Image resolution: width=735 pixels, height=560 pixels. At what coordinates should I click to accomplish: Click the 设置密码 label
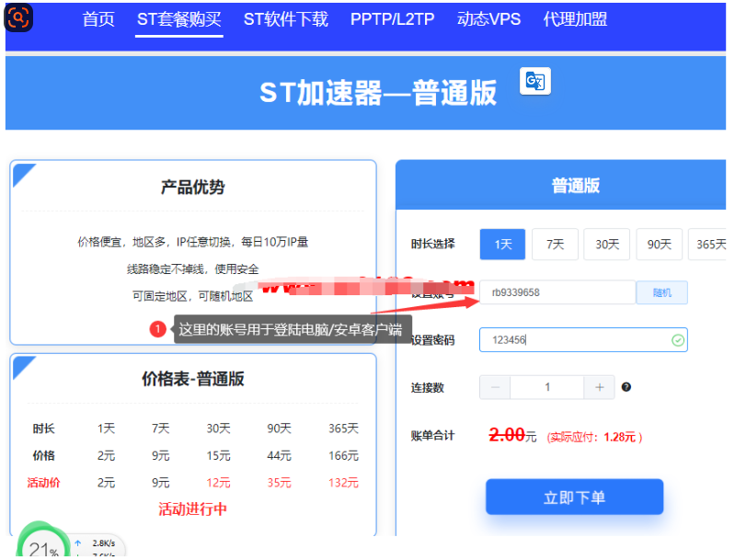coord(432,340)
